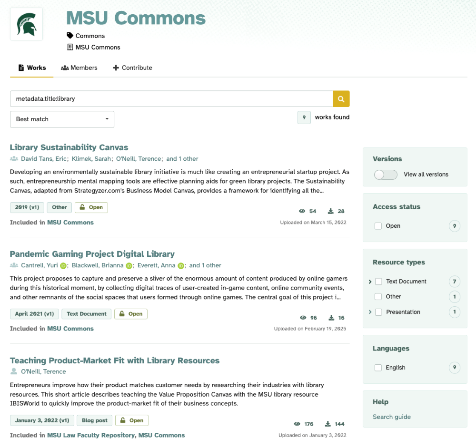Open the Search guide link
The width and height of the screenshot is (476, 448).
click(x=391, y=417)
